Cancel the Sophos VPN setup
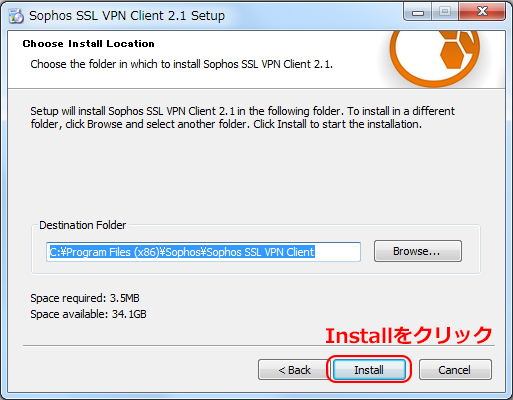 coord(455,370)
